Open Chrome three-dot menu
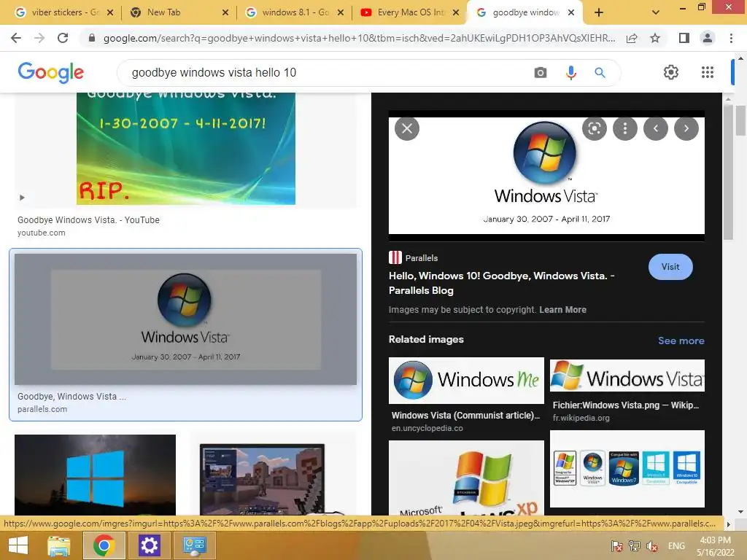The image size is (747, 560). click(731, 38)
